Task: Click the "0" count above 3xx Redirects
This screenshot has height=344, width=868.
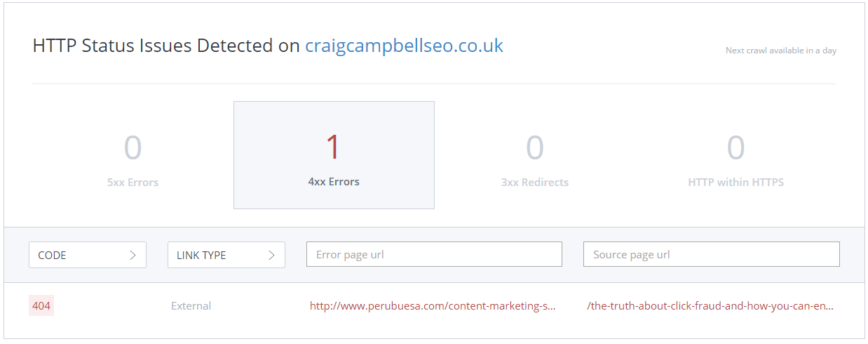Action: click(534, 147)
